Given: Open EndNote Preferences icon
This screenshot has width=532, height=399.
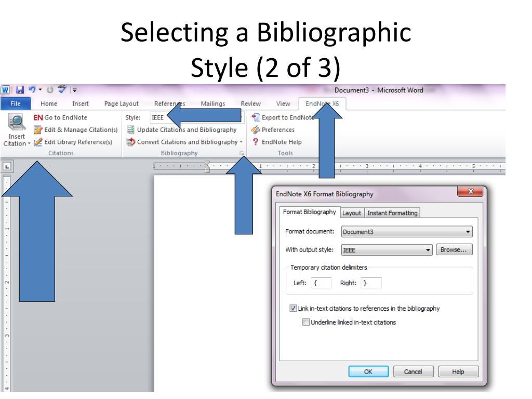Looking at the screenshot, I should 256,129.
